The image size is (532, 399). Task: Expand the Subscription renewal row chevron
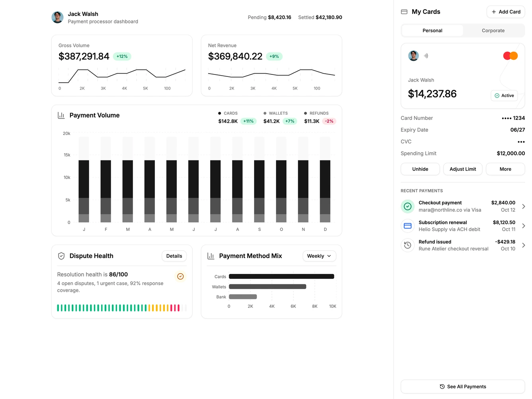(x=524, y=226)
